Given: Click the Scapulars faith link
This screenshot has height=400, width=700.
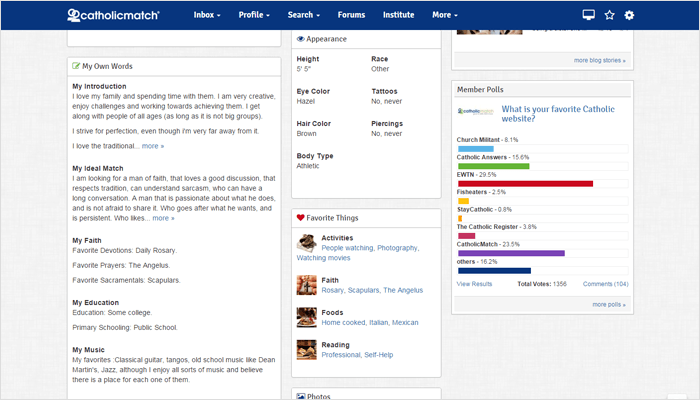Looking at the screenshot, I should click(x=363, y=290).
